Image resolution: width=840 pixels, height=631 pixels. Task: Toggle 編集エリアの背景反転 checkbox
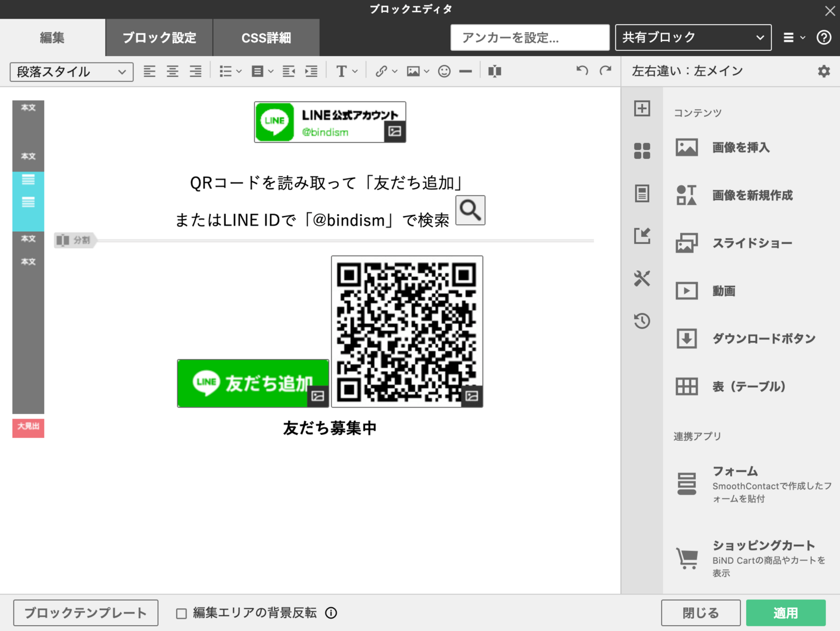[181, 613]
